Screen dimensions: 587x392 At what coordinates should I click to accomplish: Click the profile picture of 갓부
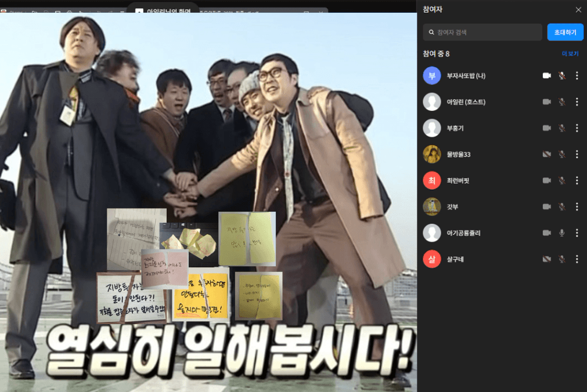pyautogui.click(x=432, y=206)
